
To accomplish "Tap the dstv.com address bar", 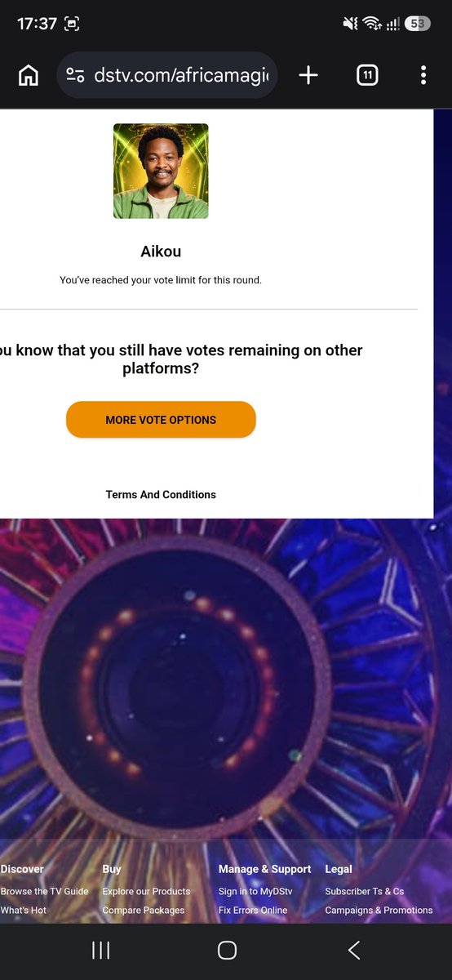I will (167, 76).
